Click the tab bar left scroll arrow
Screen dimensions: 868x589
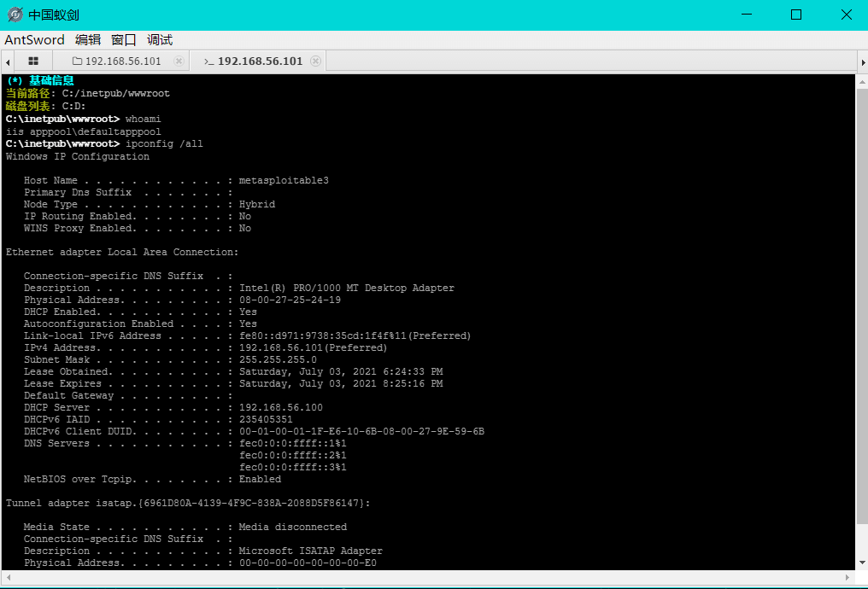(8, 62)
